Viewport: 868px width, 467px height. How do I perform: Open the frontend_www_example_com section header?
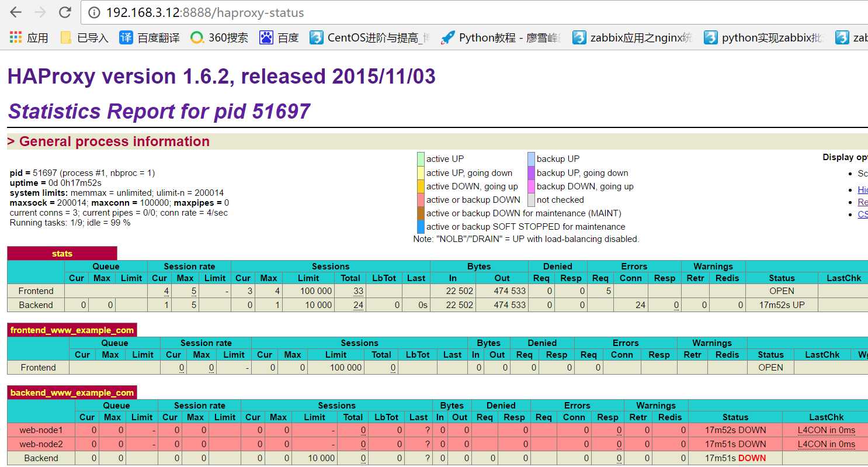[x=72, y=330]
